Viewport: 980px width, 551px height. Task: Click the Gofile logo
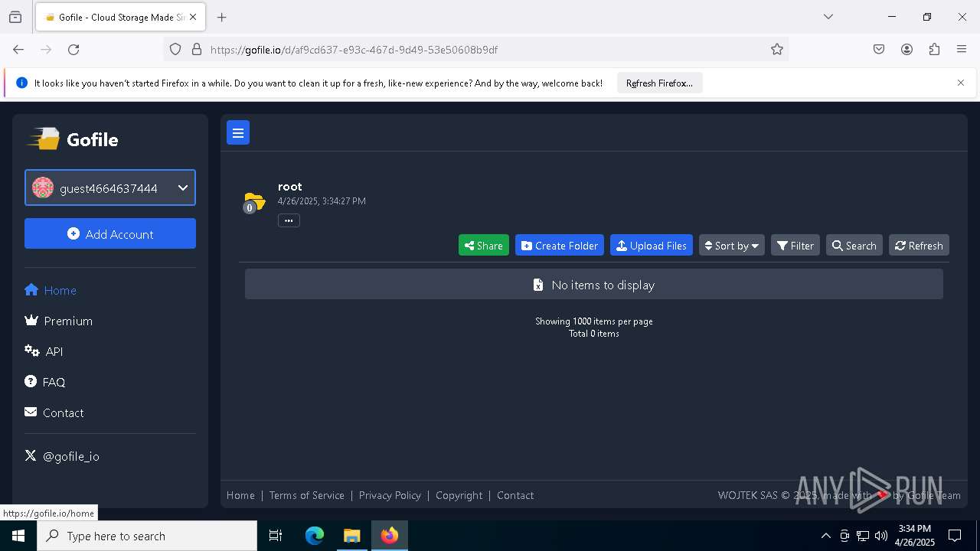click(73, 139)
